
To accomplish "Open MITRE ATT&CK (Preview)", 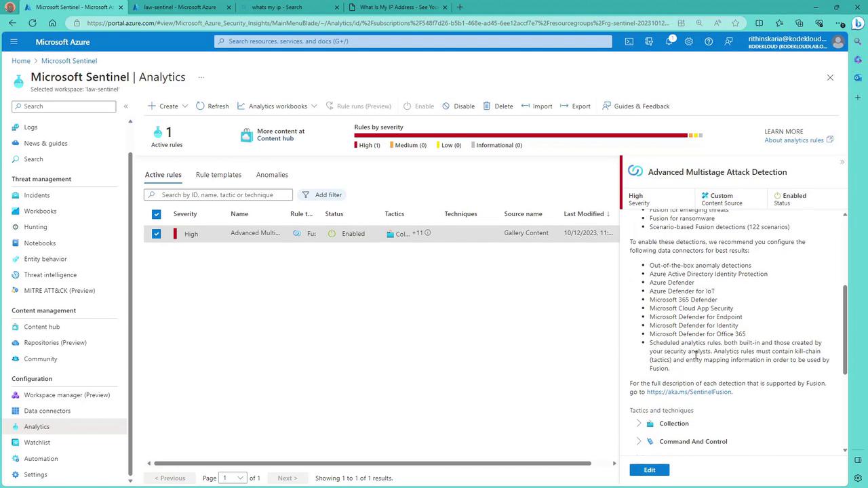I will coord(59,291).
